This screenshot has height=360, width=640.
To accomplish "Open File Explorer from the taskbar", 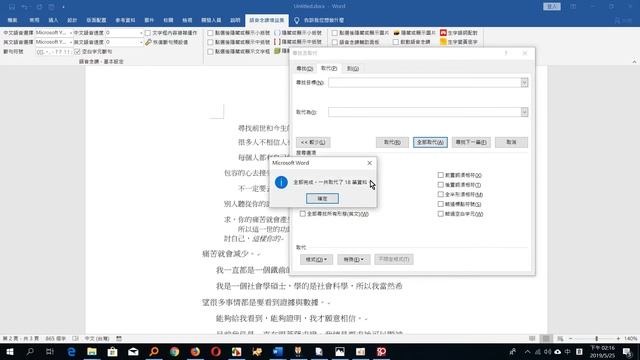I will tap(92, 351).
